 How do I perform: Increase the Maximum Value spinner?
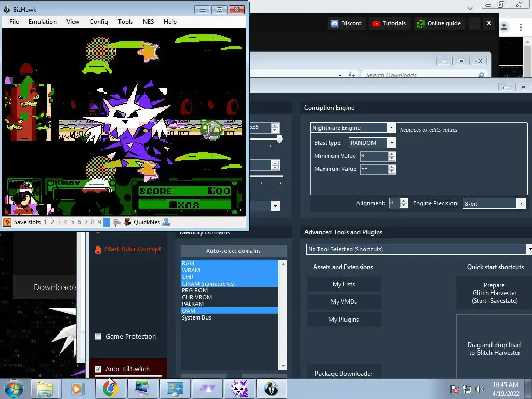(392, 167)
